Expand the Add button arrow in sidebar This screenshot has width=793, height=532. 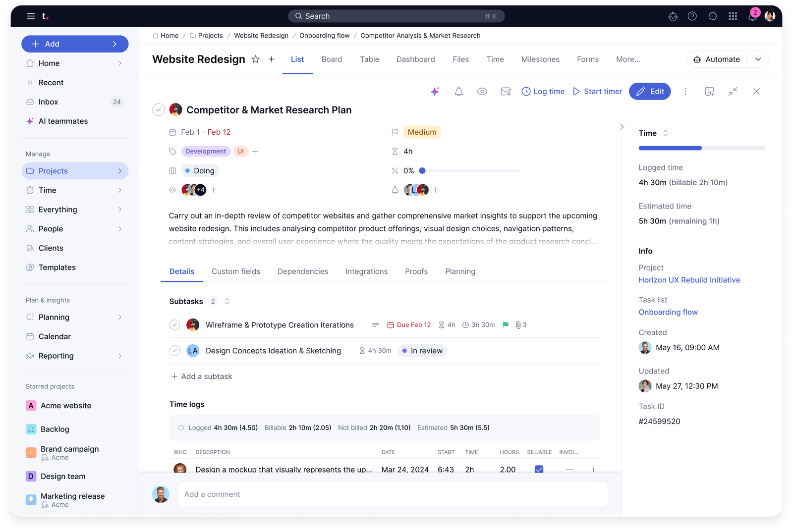point(114,44)
